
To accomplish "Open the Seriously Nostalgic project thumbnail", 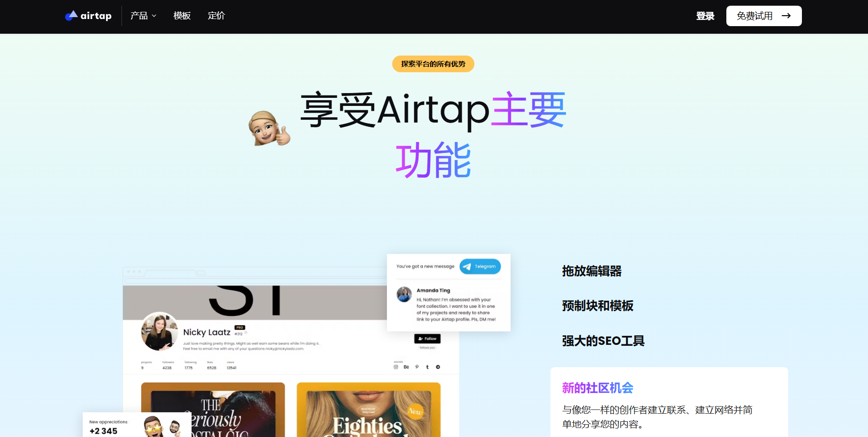I will point(213,409).
